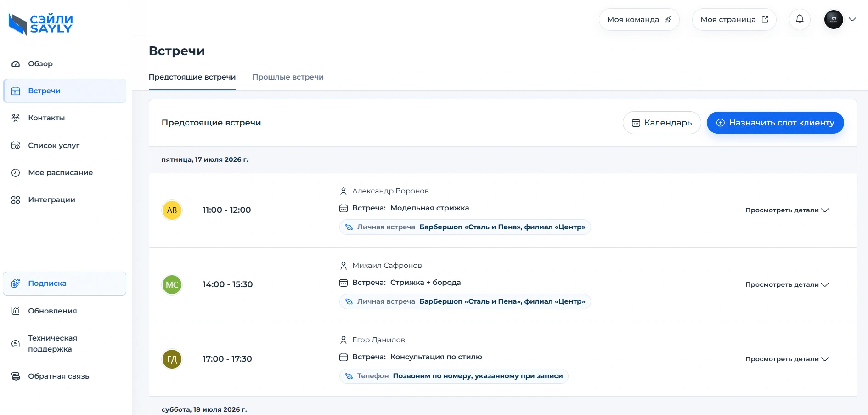Expand details for Егор Данилов meeting
This screenshot has width=868, height=415.
click(787, 359)
